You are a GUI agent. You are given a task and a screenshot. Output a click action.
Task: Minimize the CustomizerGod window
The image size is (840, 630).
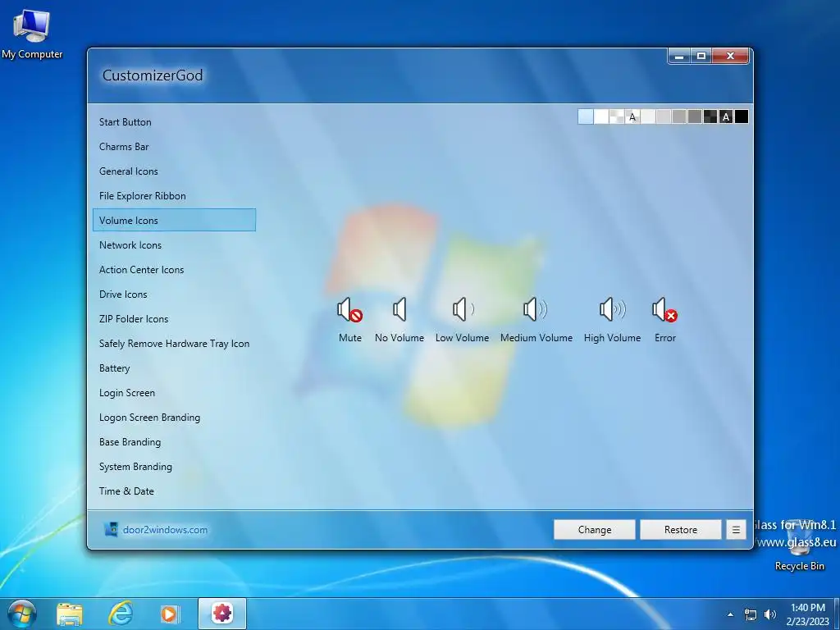tap(679, 56)
